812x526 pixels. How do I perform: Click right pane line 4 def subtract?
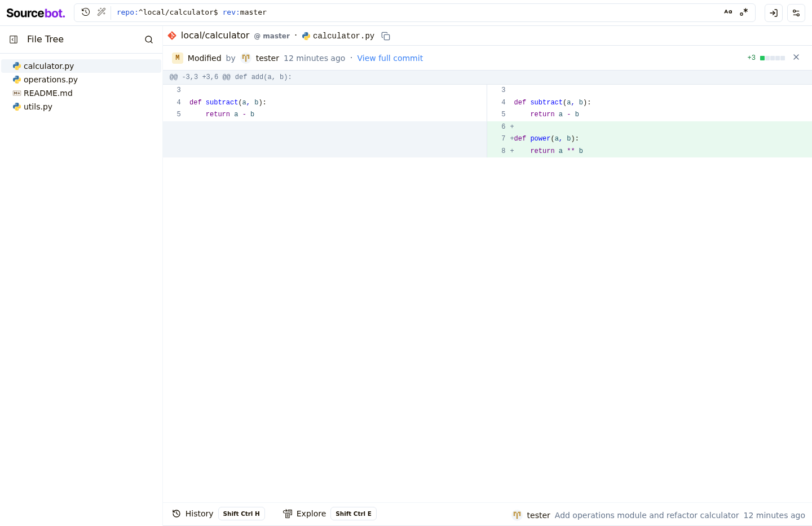point(650,103)
